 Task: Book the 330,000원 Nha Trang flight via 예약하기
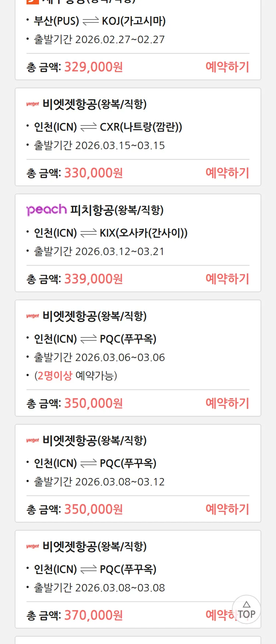(x=227, y=173)
